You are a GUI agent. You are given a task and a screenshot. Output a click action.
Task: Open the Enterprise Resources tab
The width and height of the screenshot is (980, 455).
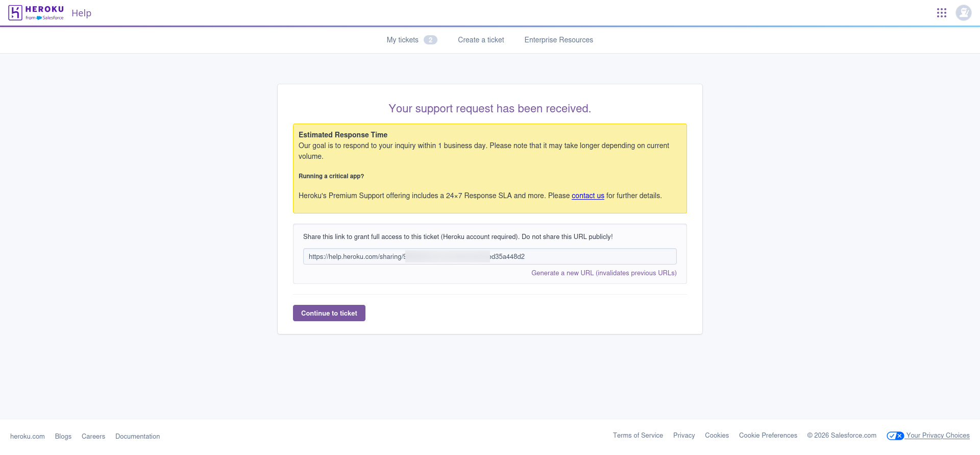[558, 40]
